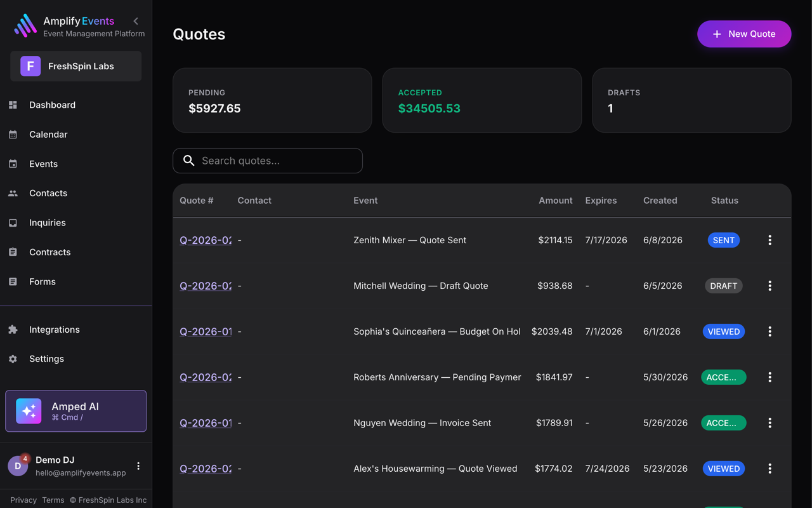Image resolution: width=812 pixels, height=508 pixels.
Task: Open the Forms page
Action: pyautogui.click(x=75, y=281)
